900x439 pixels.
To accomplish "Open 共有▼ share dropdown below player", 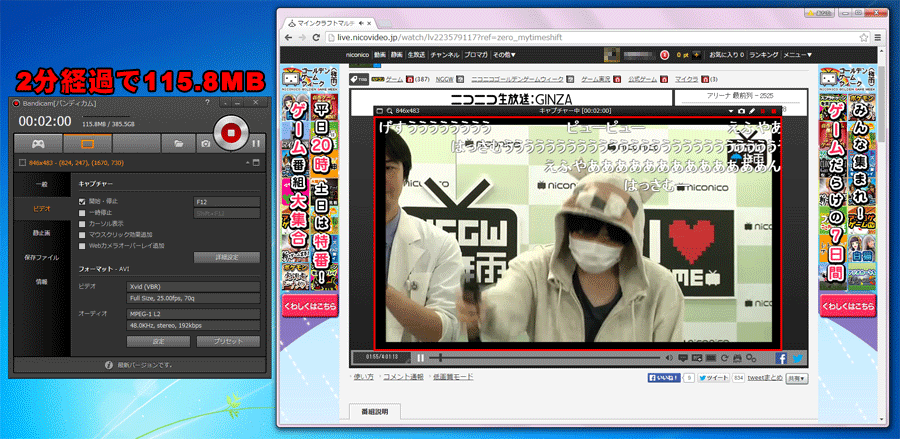I will 797,378.
